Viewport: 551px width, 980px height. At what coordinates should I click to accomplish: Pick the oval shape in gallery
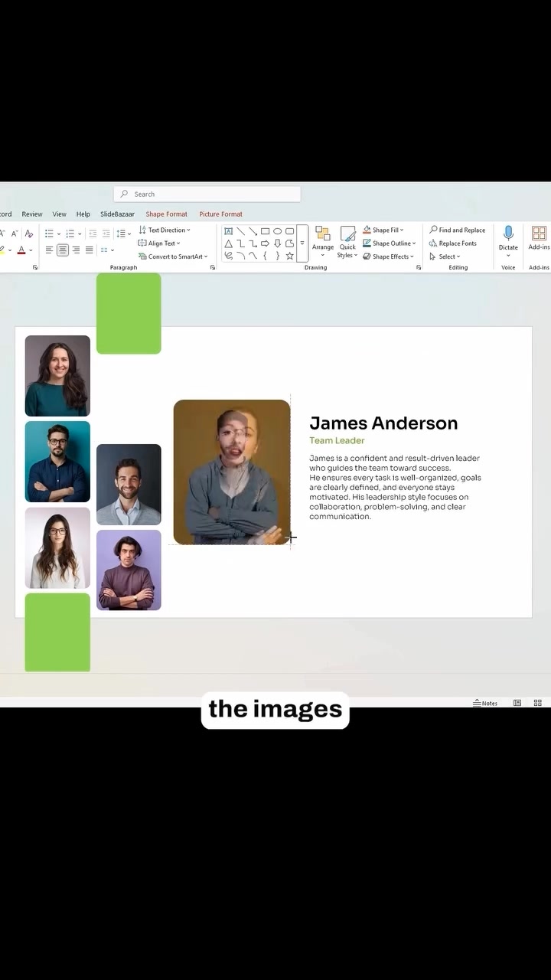point(277,231)
